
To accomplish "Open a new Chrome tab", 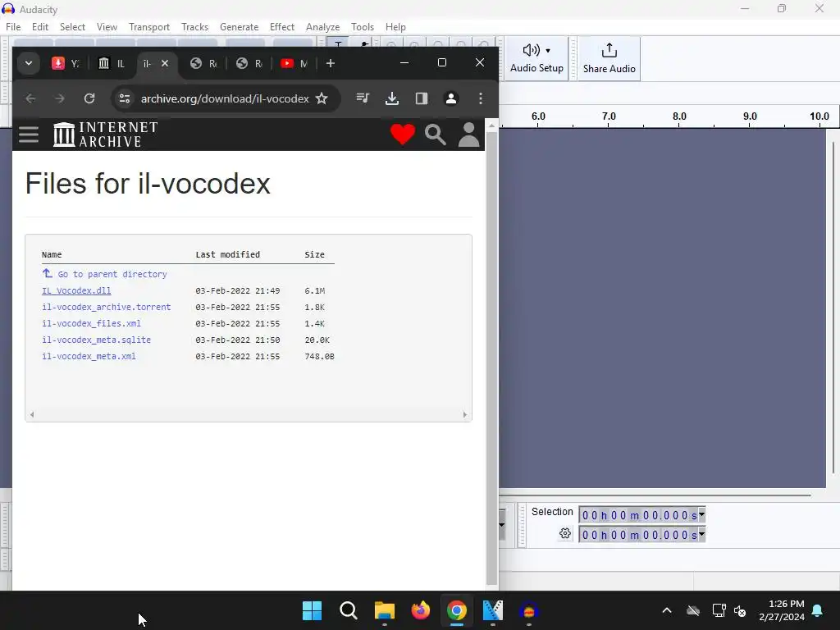I will (331, 63).
